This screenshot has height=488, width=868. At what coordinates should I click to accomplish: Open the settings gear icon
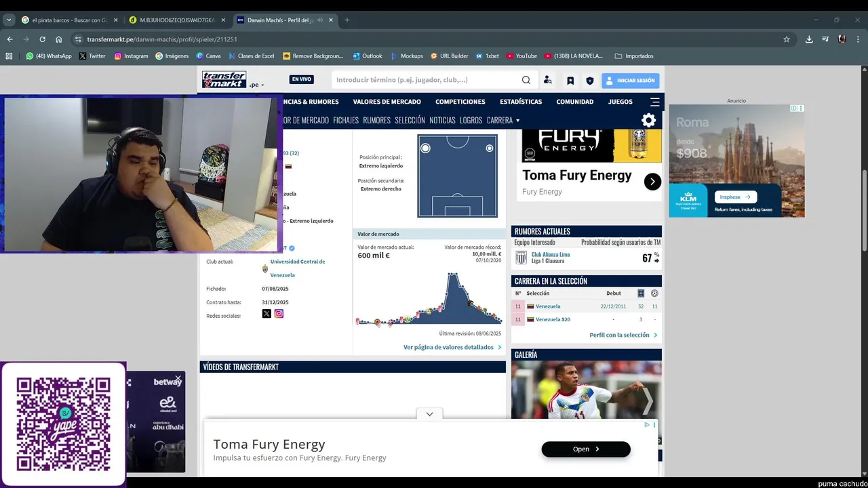point(649,121)
